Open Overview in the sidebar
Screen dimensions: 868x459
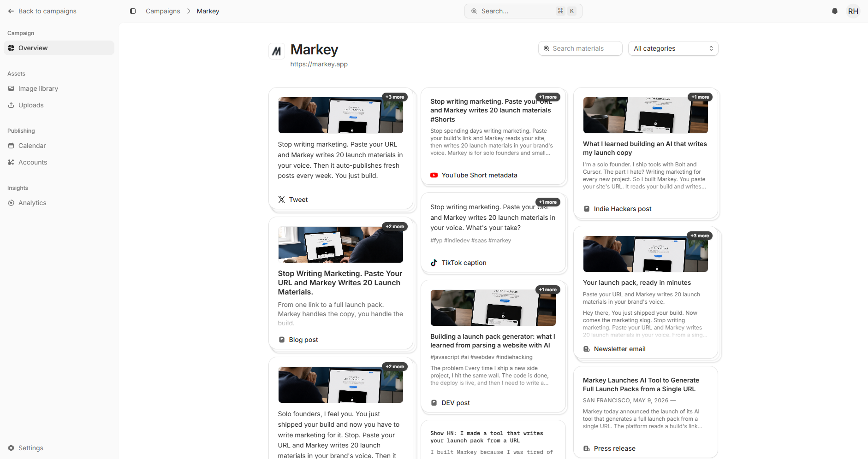59,48
